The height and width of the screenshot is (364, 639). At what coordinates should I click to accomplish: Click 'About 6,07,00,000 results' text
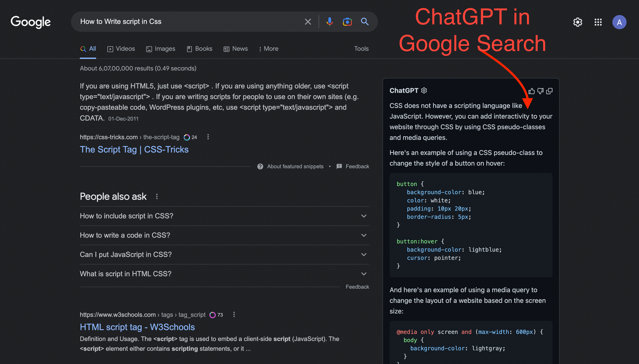[x=138, y=68]
